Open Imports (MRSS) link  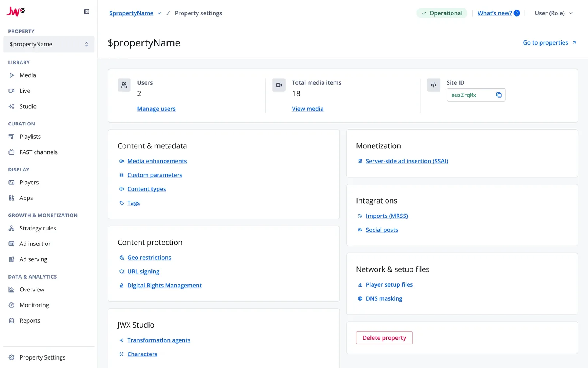pyautogui.click(x=387, y=216)
